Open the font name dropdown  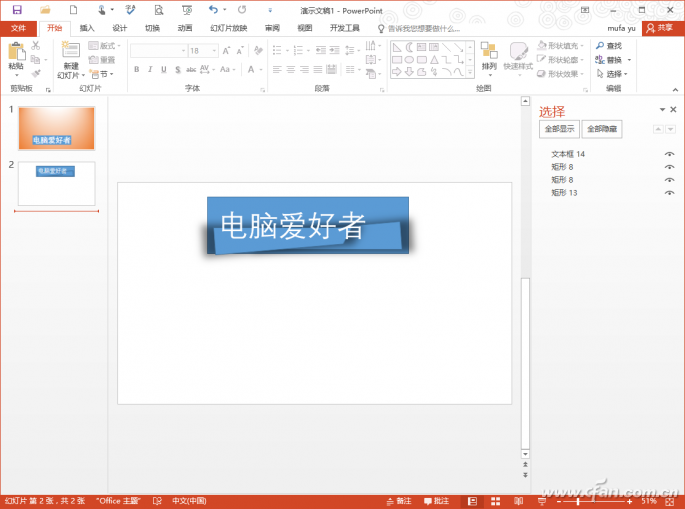(x=183, y=51)
